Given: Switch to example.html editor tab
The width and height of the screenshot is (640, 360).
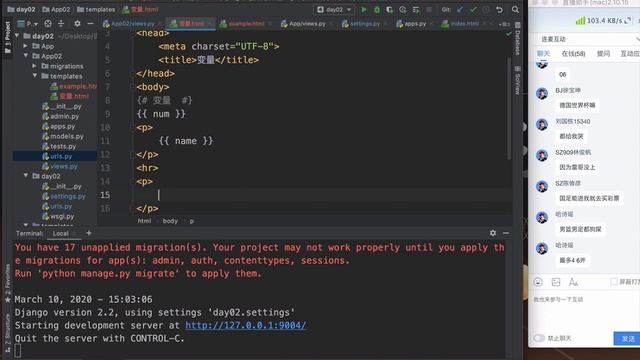Looking at the screenshot, I should 246,24.
